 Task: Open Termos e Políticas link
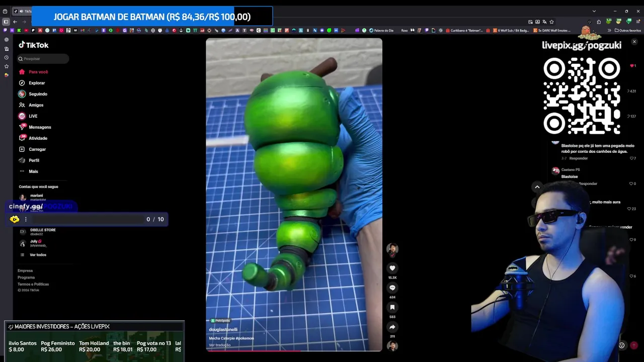pos(33,284)
